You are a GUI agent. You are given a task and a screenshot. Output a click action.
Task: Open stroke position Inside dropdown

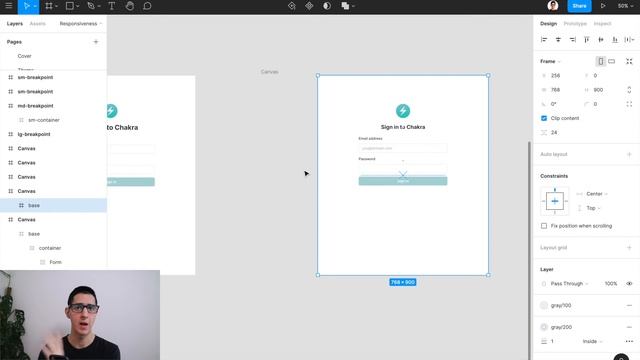593,341
